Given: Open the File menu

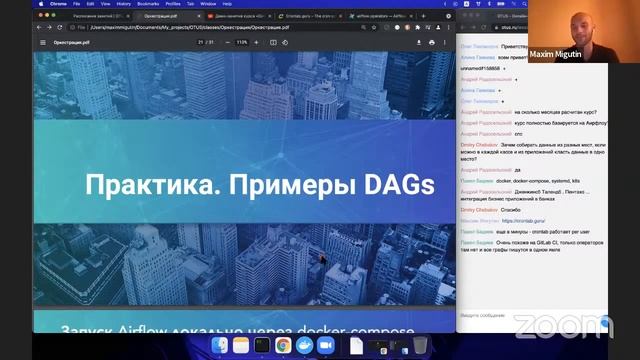Looking at the screenshot, I should point(76,4).
